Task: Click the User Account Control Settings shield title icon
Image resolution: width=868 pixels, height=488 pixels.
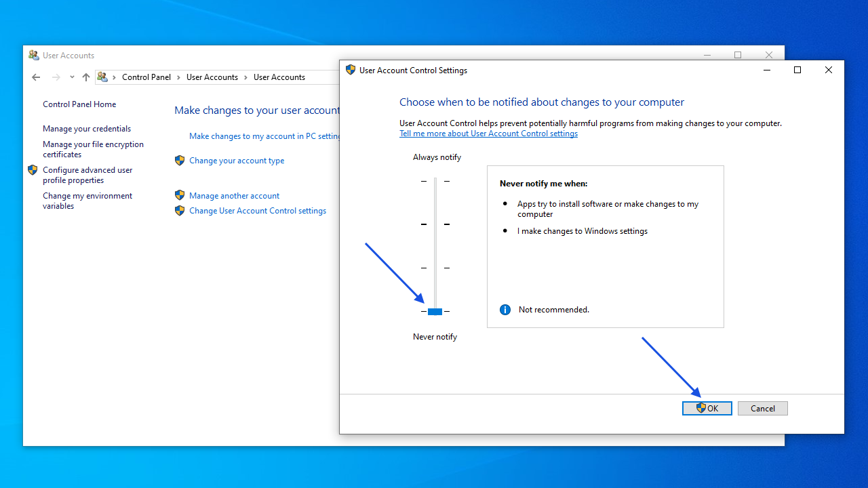Action: pyautogui.click(x=351, y=70)
